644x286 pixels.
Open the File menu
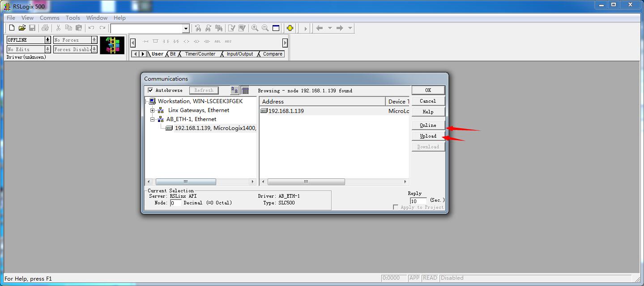(11, 17)
